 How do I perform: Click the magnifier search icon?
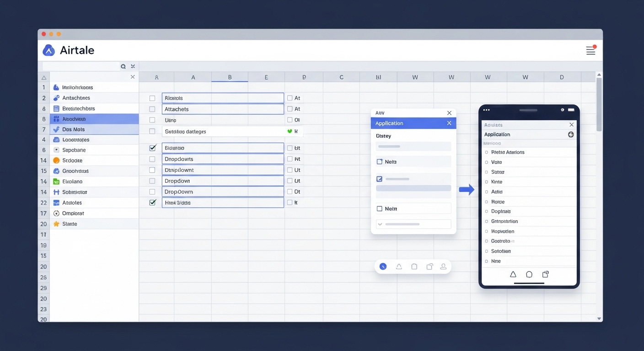(123, 66)
